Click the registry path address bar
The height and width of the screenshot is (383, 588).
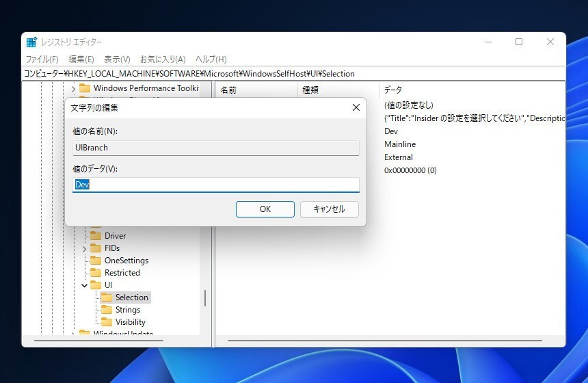pos(294,74)
